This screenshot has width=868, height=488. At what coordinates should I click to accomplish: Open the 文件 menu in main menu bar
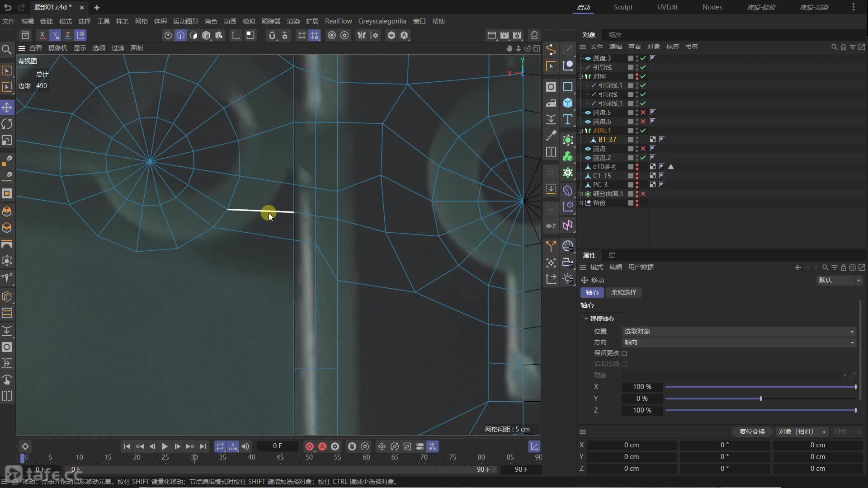(9, 21)
